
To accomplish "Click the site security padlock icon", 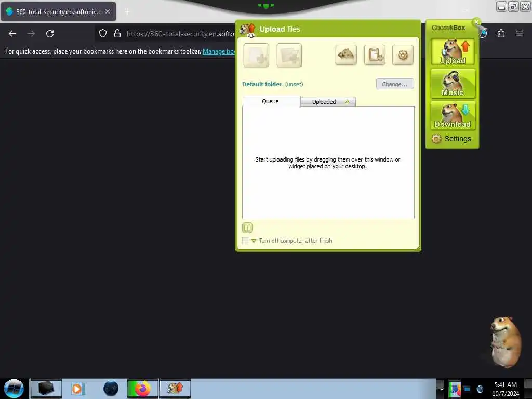I will (117, 33).
